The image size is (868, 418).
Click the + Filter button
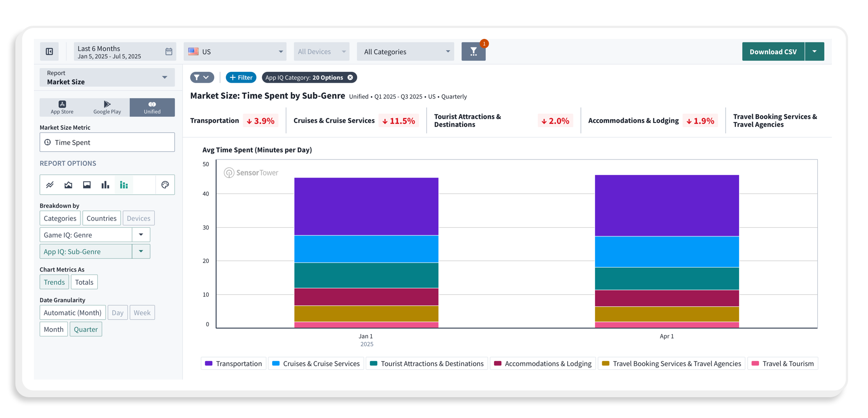(x=241, y=78)
